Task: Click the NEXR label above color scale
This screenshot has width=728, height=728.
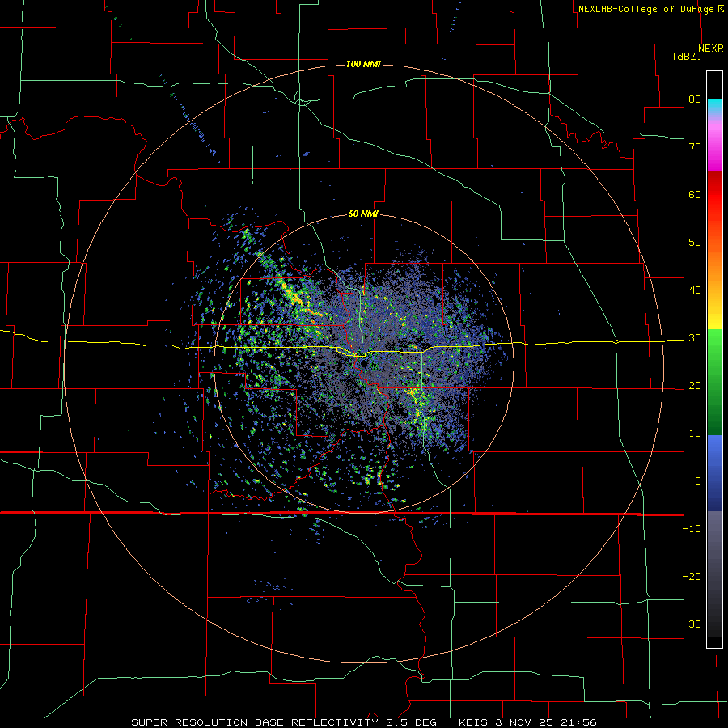Action: click(711, 49)
